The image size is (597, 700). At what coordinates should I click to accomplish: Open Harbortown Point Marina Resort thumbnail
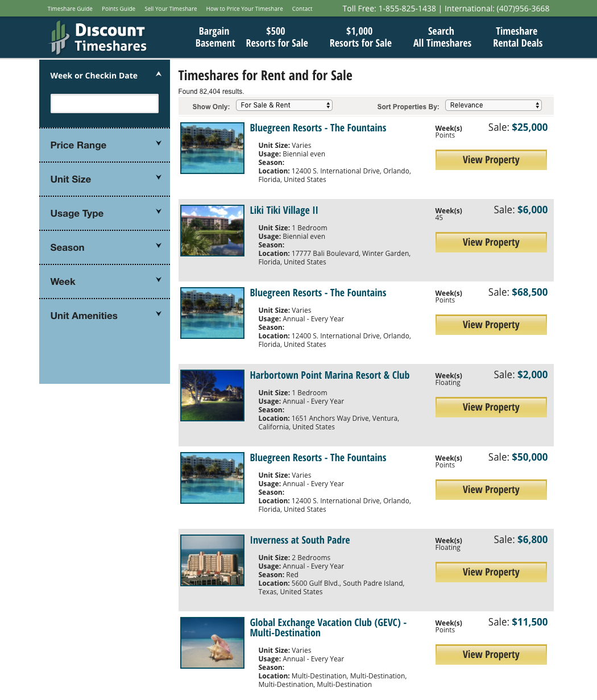point(212,395)
